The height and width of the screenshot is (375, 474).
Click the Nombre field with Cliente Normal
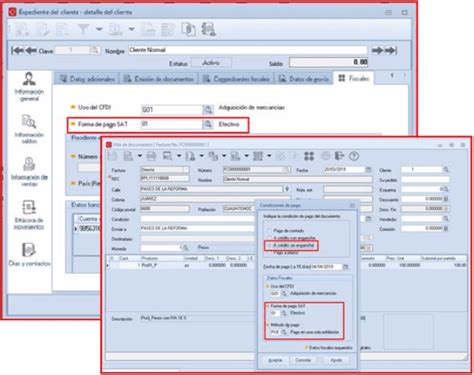[248, 50]
